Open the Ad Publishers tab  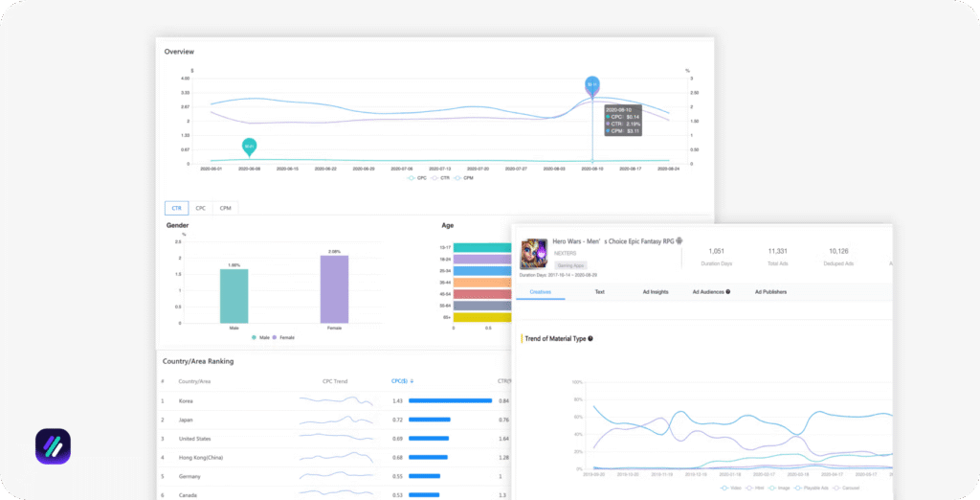coord(770,291)
